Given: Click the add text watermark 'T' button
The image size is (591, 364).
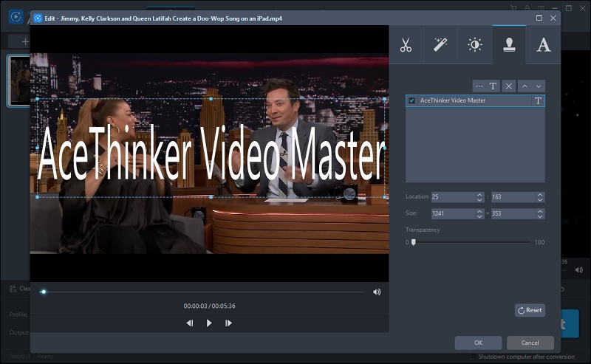Looking at the screenshot, I should tap(493, 86).
